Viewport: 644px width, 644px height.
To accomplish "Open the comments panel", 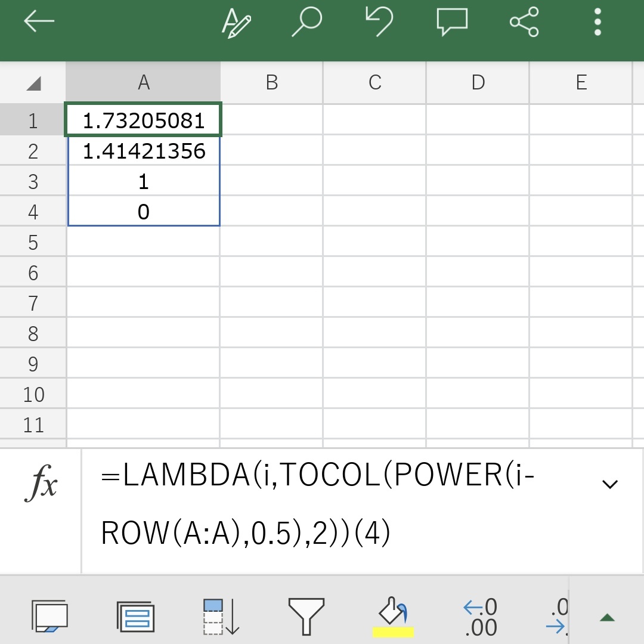I will [452, 22].
